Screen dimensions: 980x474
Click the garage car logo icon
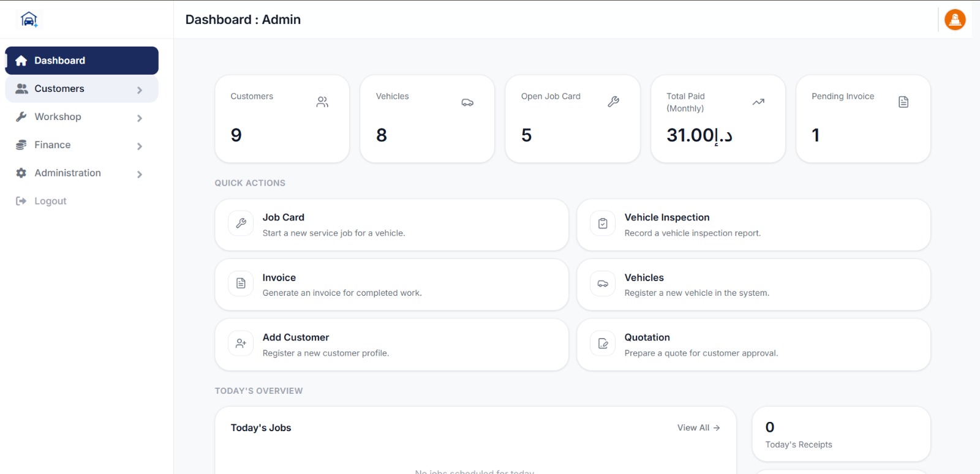coord(29,20)
